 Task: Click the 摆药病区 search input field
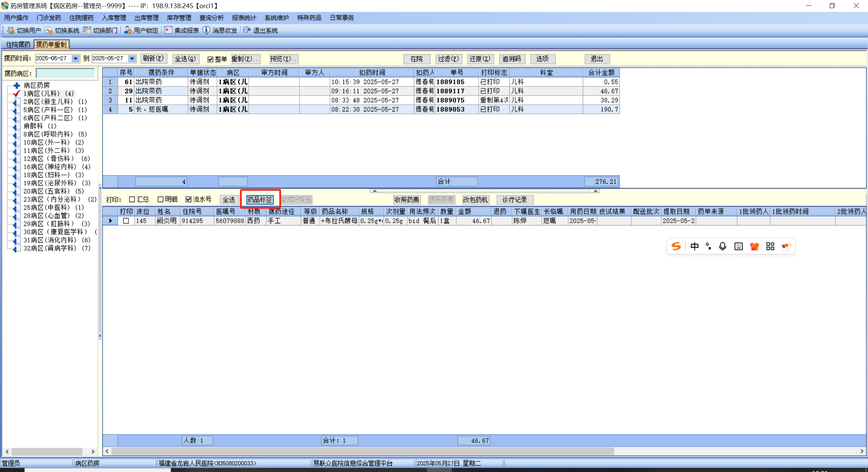point(65,73)
